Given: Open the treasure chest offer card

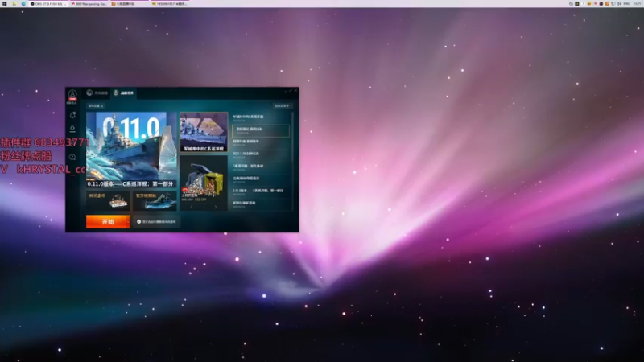Looking at the screenshot, I should point(204,179).
